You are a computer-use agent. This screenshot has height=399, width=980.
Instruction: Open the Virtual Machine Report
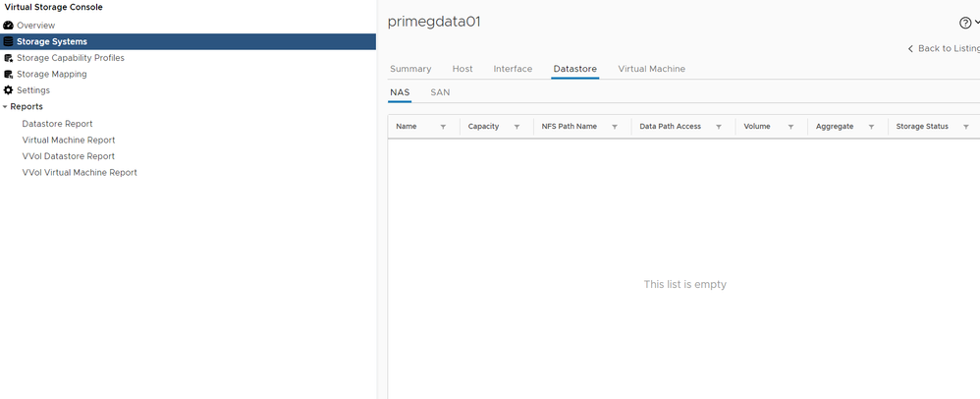pos(69,141)
